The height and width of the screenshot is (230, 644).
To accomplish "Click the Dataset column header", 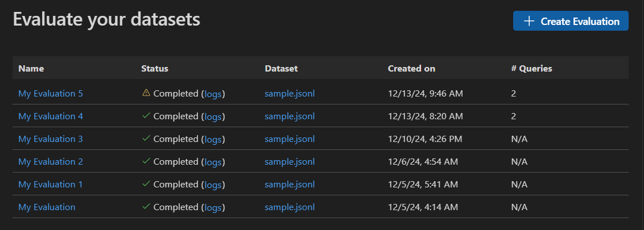I will [281, 69].
